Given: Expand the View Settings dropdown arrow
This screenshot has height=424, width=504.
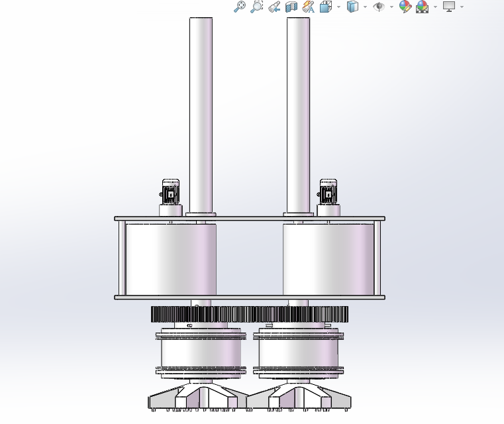Looking at the screenshot, I should pyautogui.click(x=462, y=7).
